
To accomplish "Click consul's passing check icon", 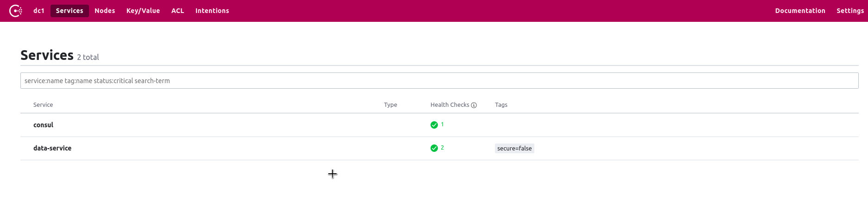I will (434, 125).
